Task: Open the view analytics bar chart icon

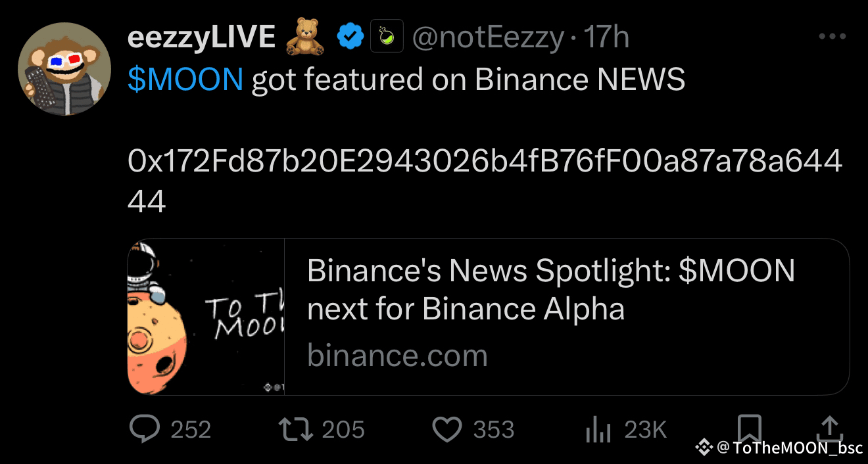Action: click(x=598, y=430)
